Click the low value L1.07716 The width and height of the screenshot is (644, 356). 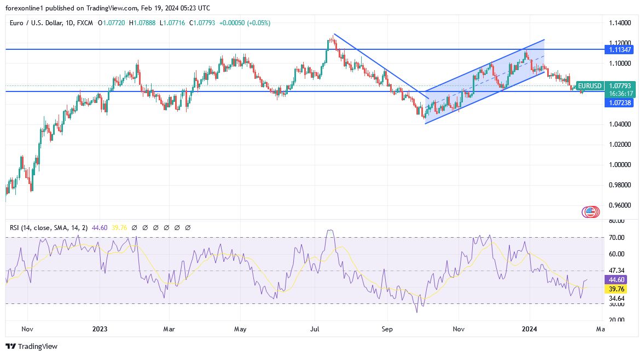click(172, 23)
